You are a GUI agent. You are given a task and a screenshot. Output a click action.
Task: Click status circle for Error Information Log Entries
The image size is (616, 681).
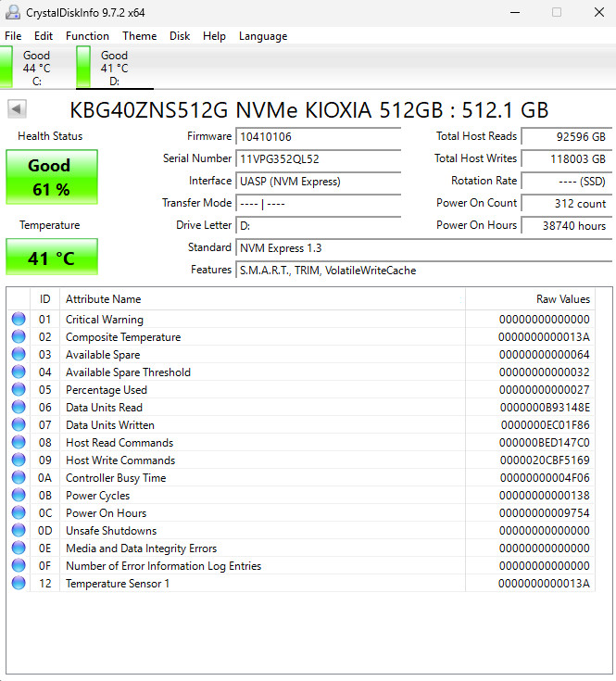coord(19,565)
